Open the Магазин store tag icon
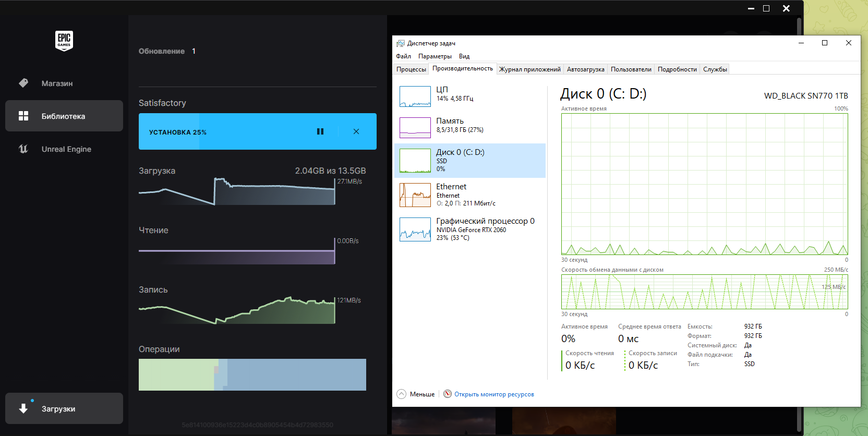 23,83
